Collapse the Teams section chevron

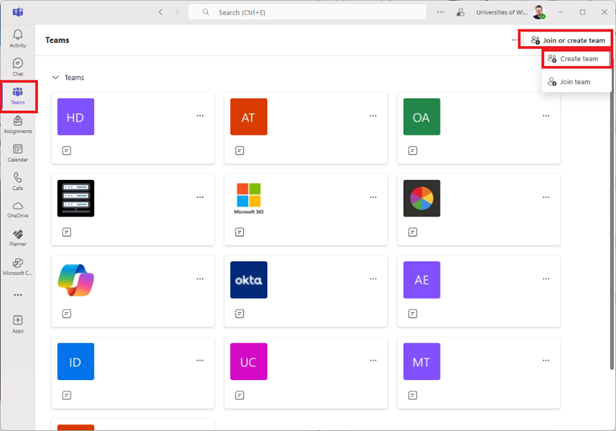tap(54, 77)
